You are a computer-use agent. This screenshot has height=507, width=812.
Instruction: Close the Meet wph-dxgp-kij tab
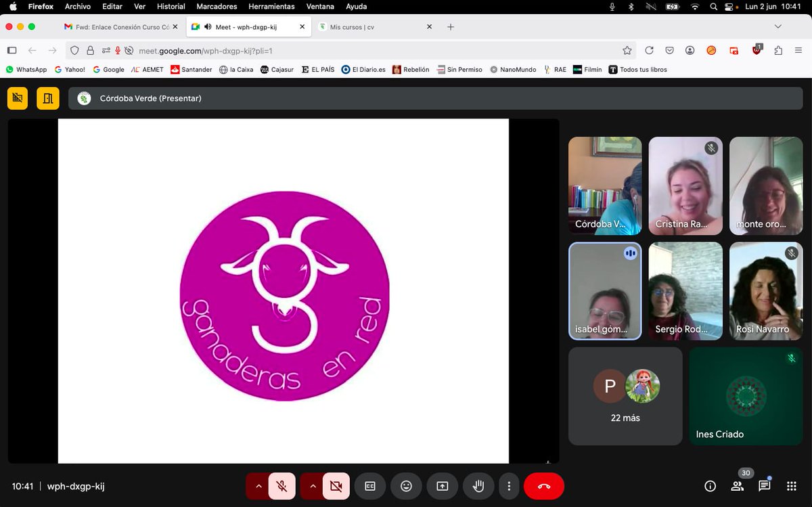(x=302, y=26)
